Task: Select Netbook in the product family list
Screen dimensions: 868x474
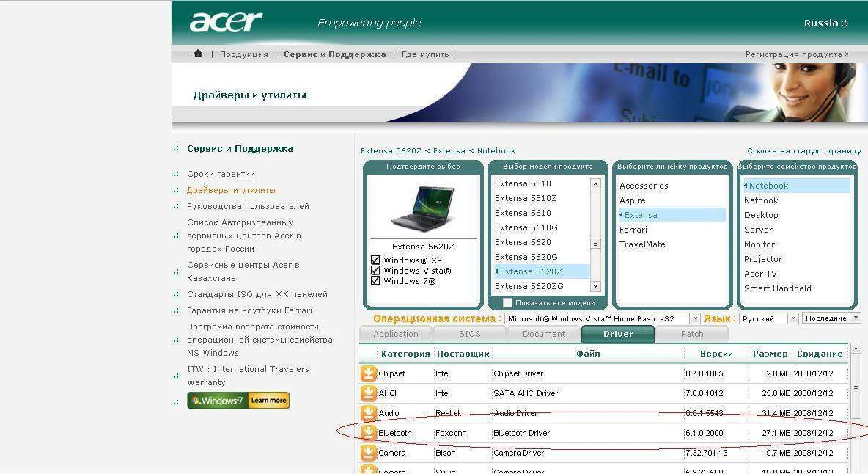Action: [761, 200]
